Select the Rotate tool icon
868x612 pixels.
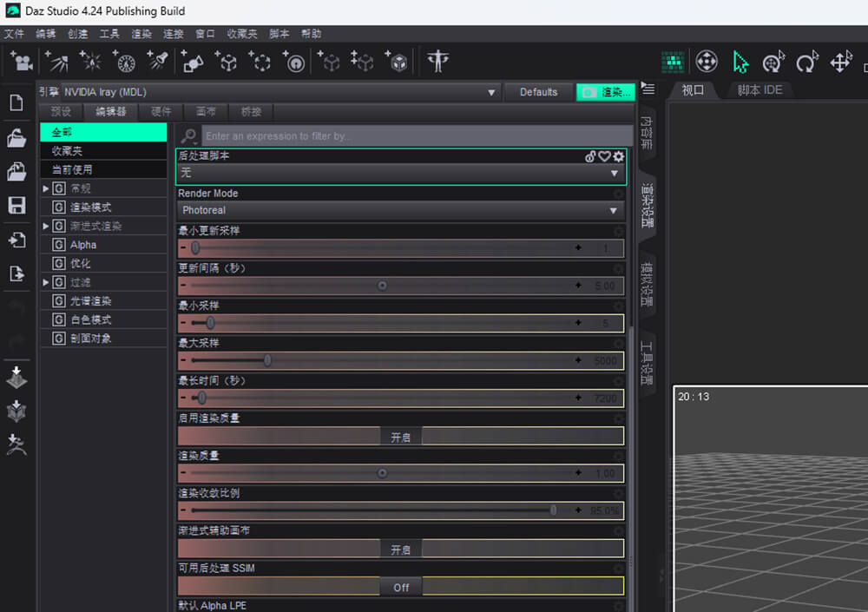(x=807, y=62)
